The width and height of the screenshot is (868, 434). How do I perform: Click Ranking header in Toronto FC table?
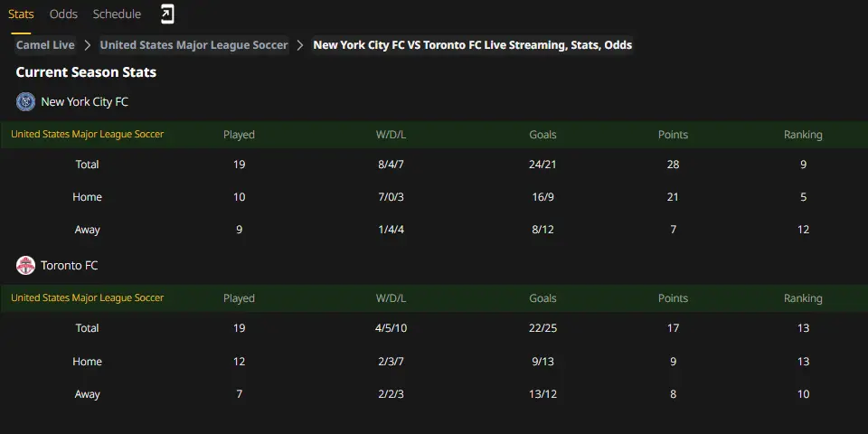point(803,298)
